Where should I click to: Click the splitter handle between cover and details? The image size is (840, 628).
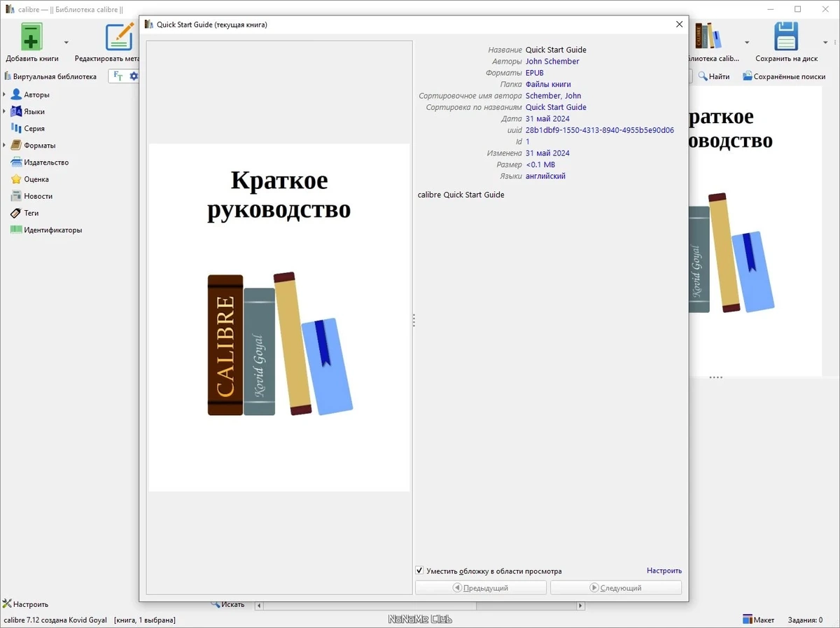414,320
